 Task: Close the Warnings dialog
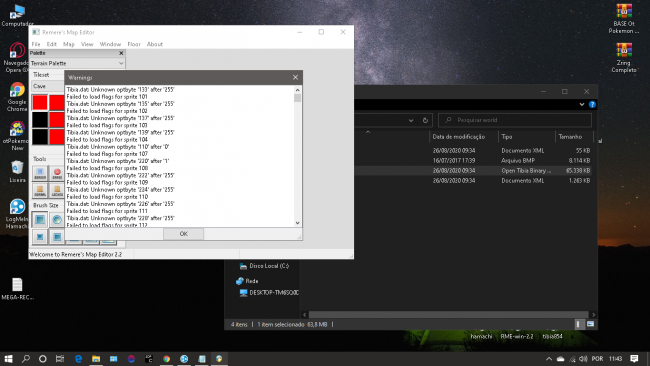pyautogui.click(x=295, y=78)
